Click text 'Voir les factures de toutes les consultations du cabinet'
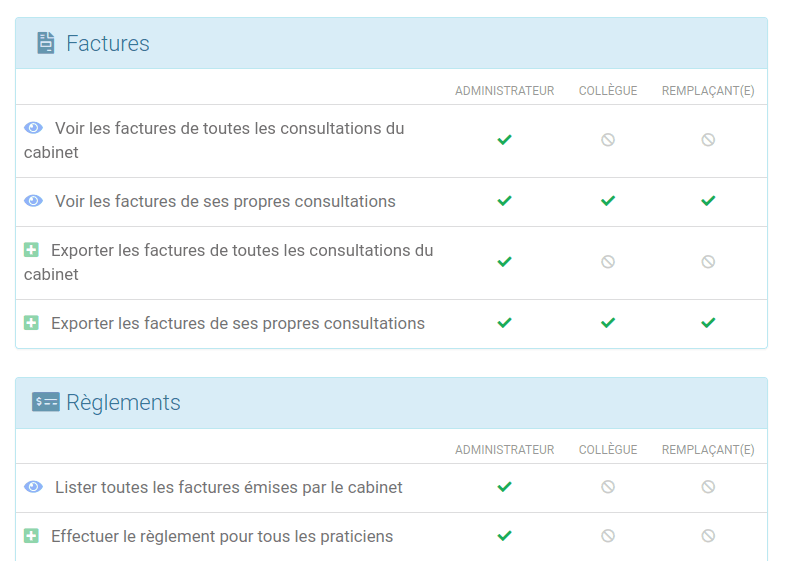The height and width of the screenshot is (561, 785). 214,140
